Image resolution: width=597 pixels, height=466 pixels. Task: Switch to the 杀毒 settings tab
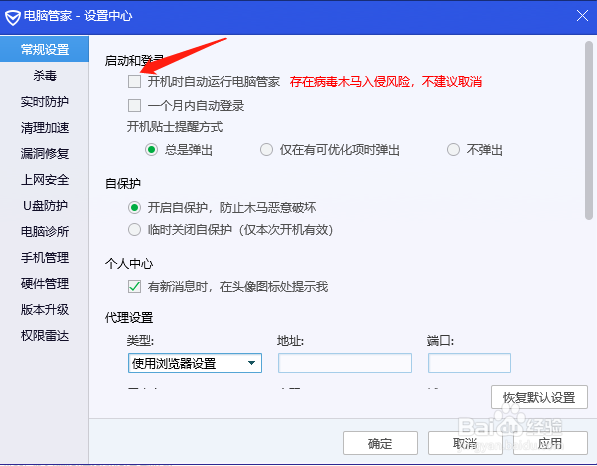tap(45, 75)
